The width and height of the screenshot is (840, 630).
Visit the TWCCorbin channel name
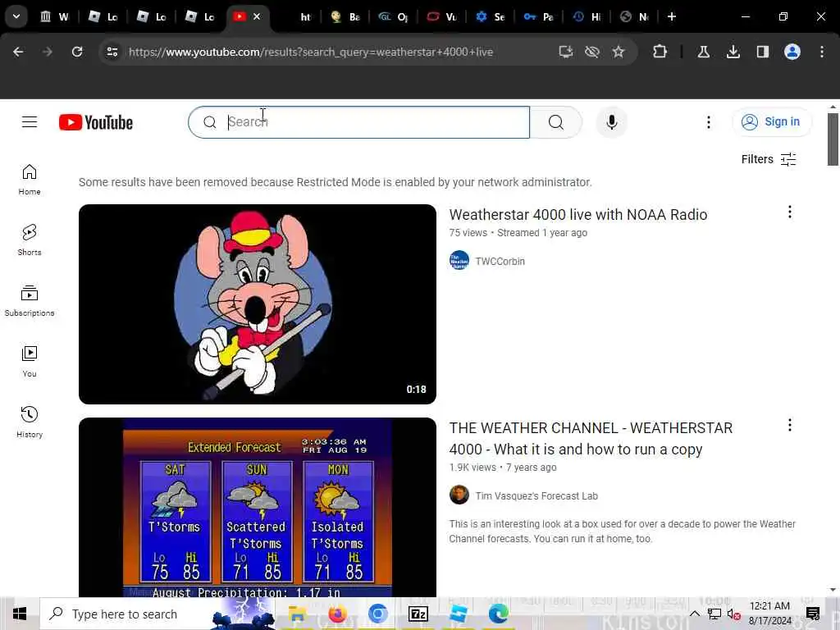[x=500, y=262]
